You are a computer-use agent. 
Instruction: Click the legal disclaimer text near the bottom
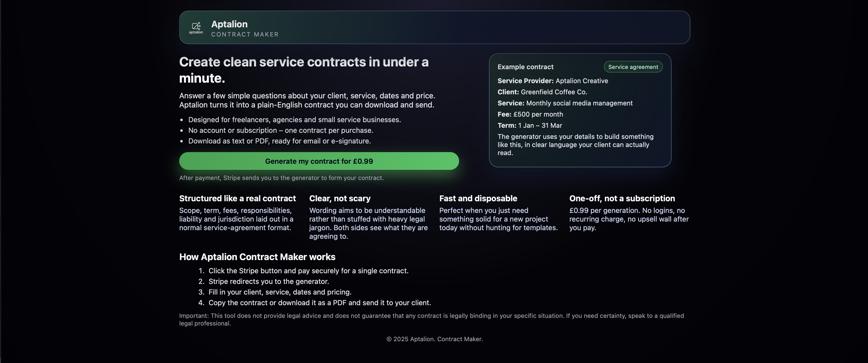431,319
